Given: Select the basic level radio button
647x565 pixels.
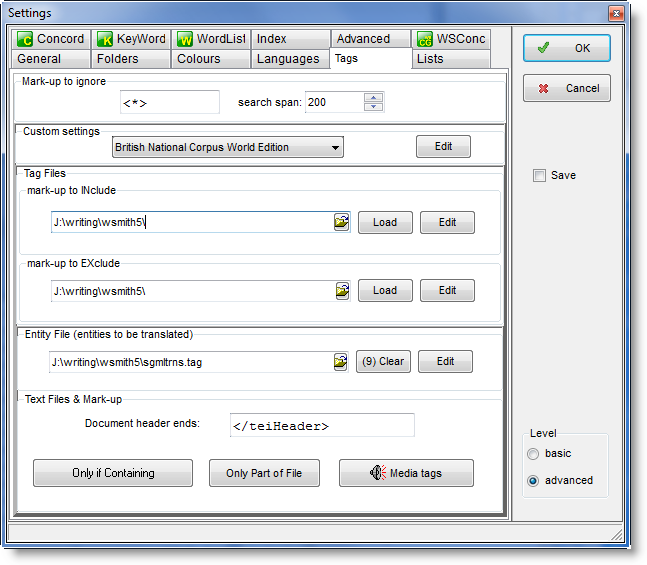Looking at the screenshot, I should [533, 454].
